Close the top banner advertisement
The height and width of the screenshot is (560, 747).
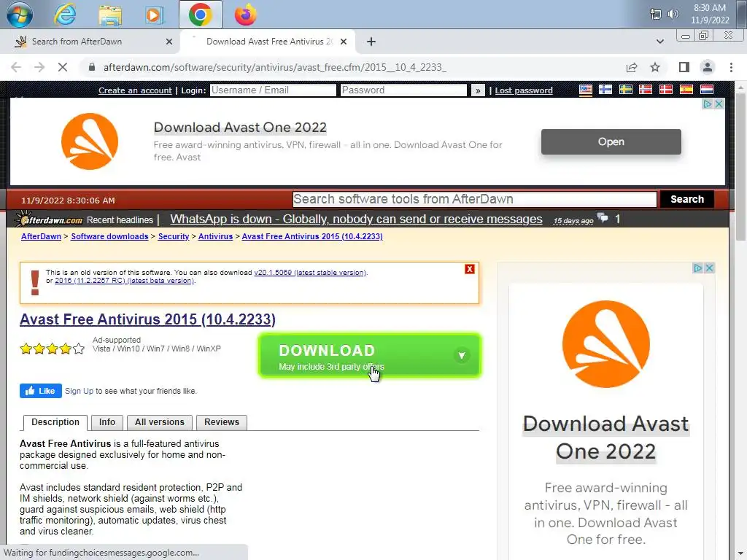(719, 104)
